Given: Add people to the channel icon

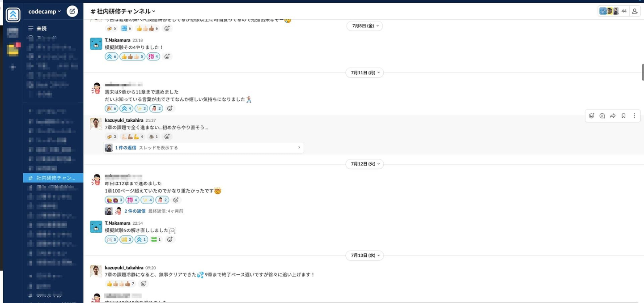Looking at the screenshot, I should coord(635,11).
